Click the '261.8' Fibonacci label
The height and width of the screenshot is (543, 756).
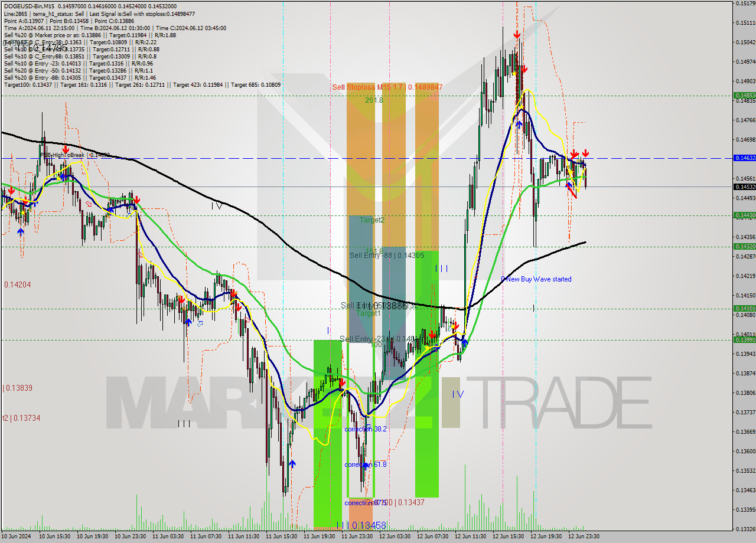(374, 100)
